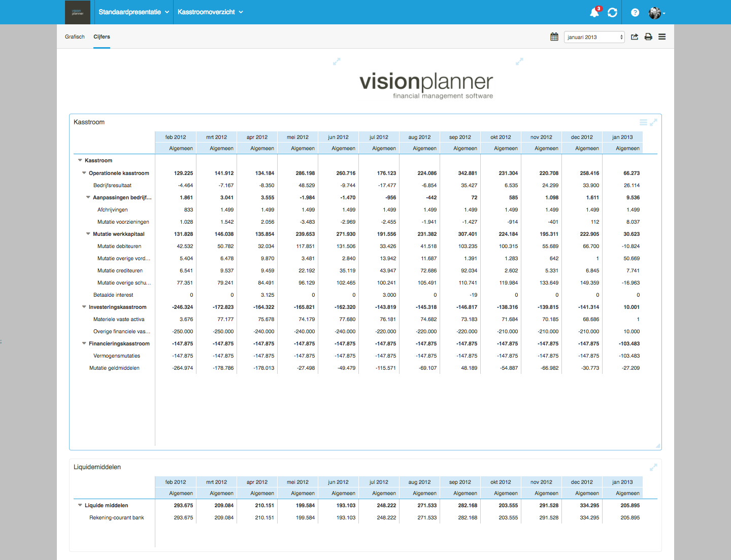Image resolution: width=731 pixels, height=560 pixels.
Task: Open the notifications bell
Action: click(x=594, y=13)
